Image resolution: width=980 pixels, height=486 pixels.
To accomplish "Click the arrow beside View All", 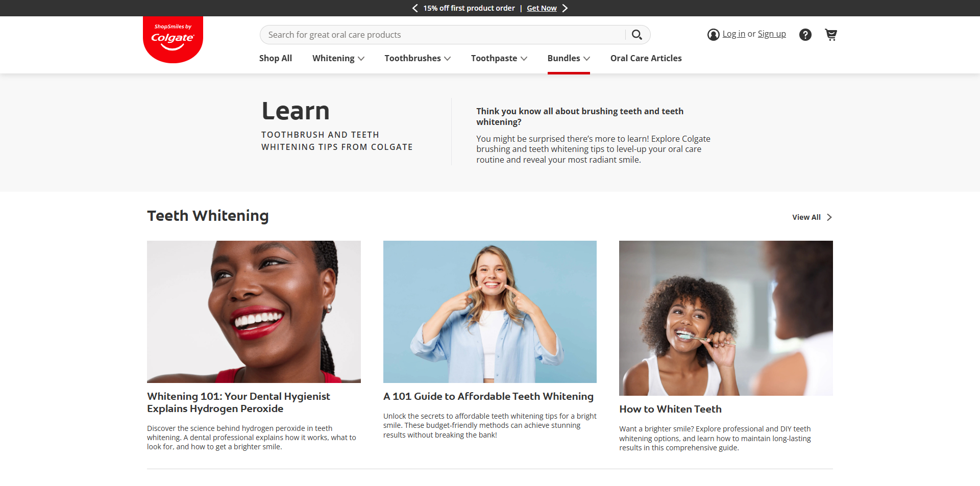I will pyautogui.click(x=829, y=217).
